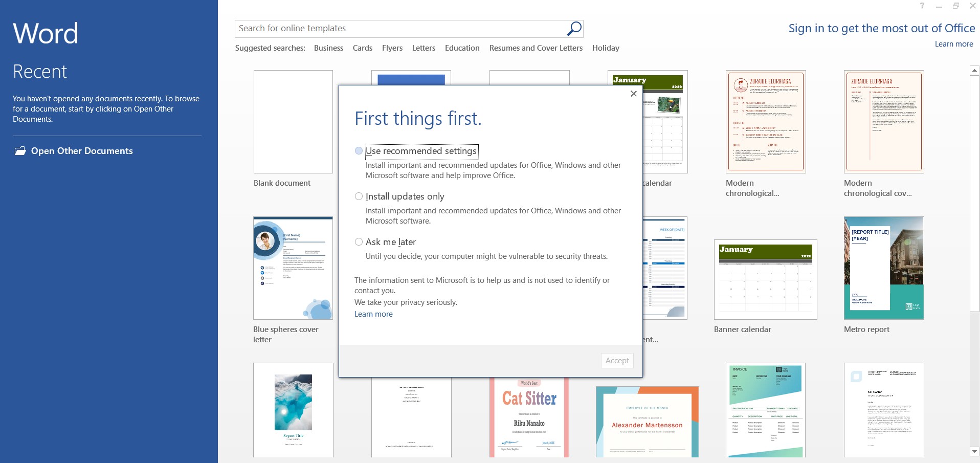Open the Learn more link in the dialog
Image resolution: width=980 pixels, height=463 pixels.
(373, 314)
